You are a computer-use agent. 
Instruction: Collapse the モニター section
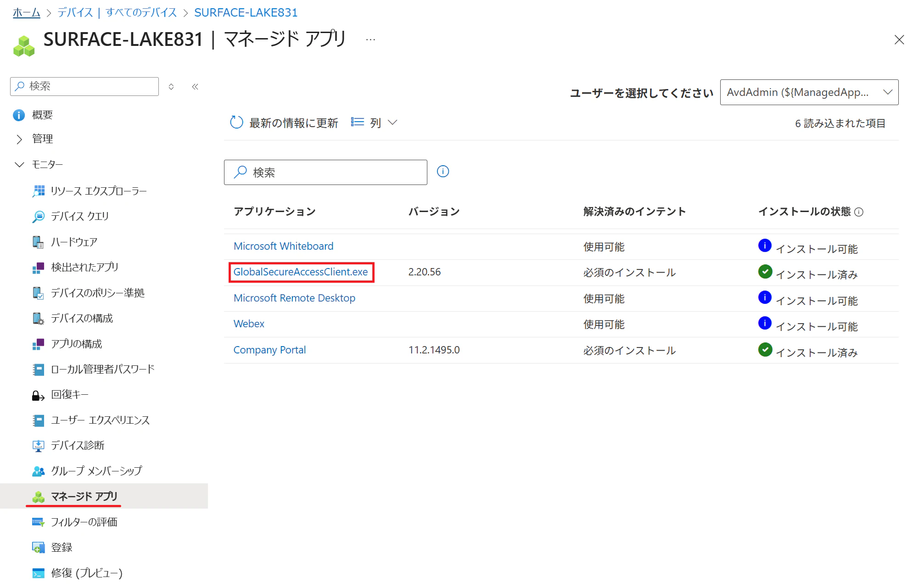tap(19, 164)
